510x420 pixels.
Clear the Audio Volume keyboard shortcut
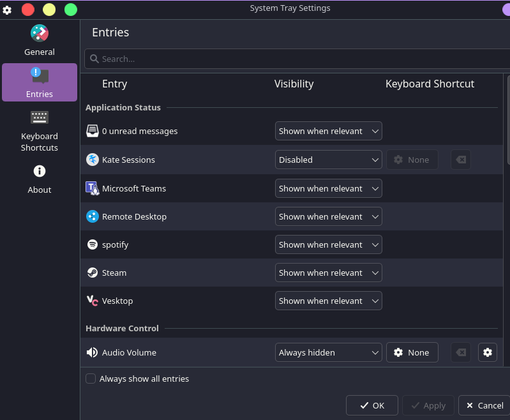click(460, 352)
